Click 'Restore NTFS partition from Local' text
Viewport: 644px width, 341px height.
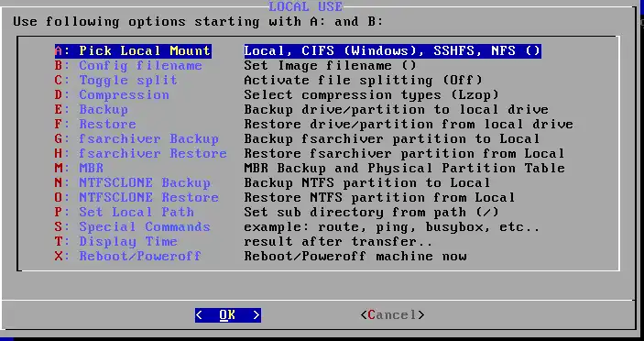379,198
